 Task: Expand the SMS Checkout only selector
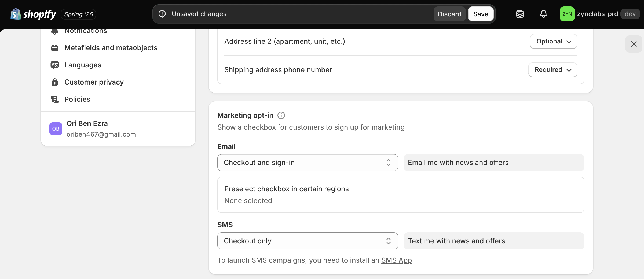click(x=308, y=241)
